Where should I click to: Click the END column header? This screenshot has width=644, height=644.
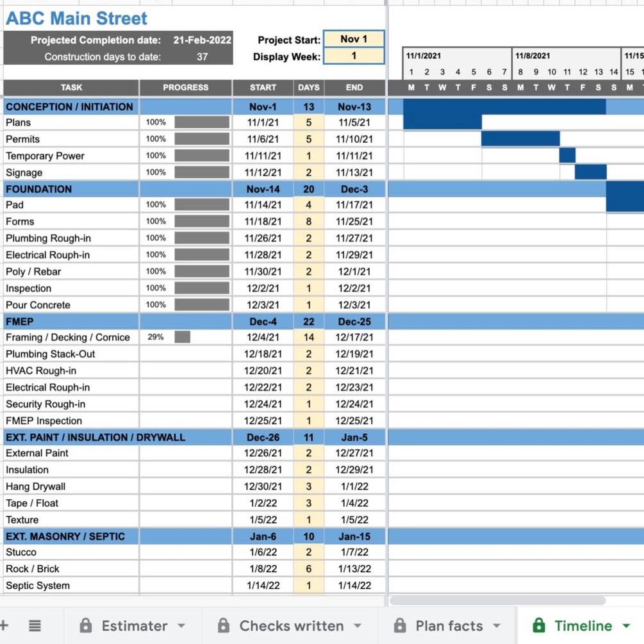click(x=354, y=88)
